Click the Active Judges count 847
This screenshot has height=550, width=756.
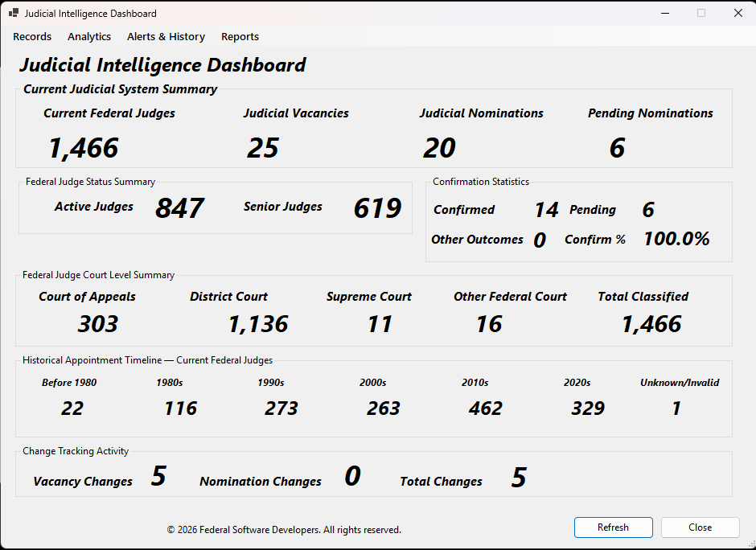point(179,207)
